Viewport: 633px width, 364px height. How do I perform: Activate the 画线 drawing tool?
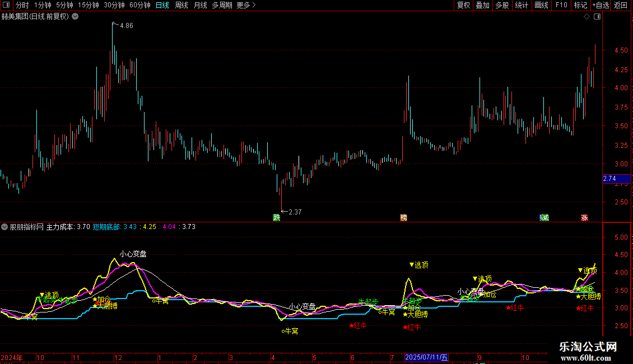pos(541,5)
